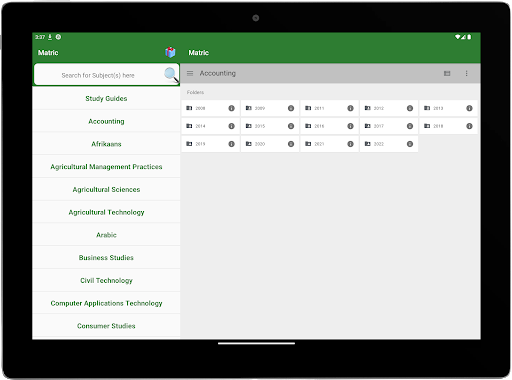Open the 2021 folder

point(329,144)
